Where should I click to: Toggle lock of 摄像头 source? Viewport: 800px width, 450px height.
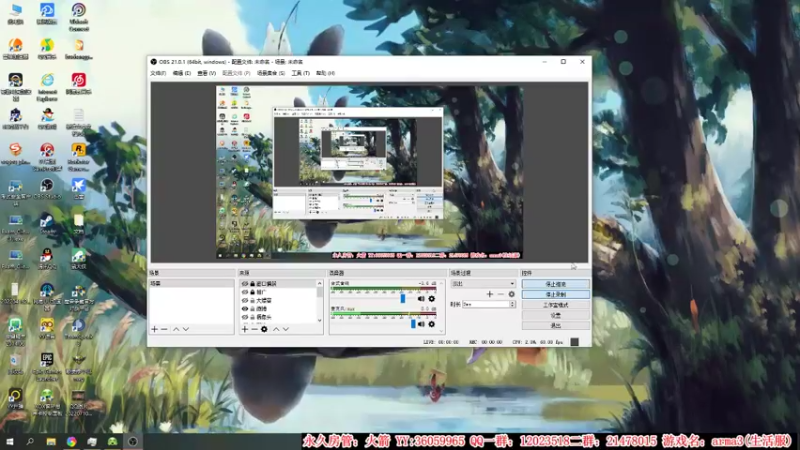(252, 317)
